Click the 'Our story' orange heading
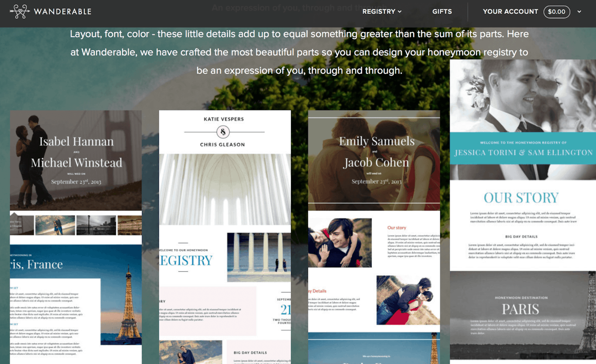 (x=397, y=228)
